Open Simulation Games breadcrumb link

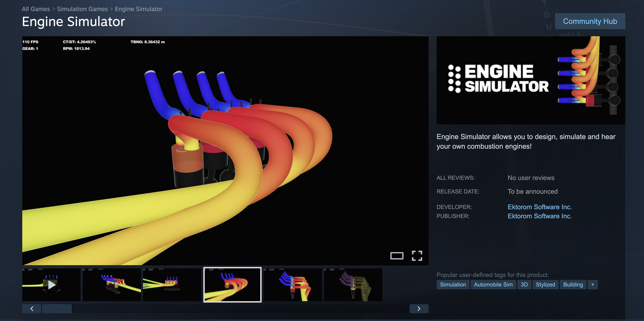[82, 9]
